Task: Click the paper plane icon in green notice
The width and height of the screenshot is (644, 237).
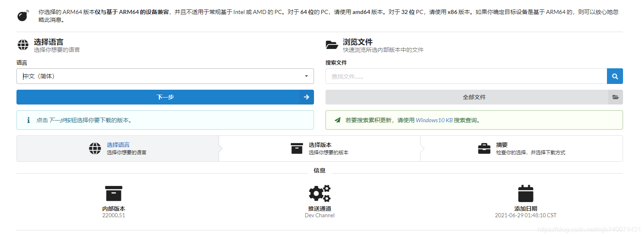Action: pos(337,120)
